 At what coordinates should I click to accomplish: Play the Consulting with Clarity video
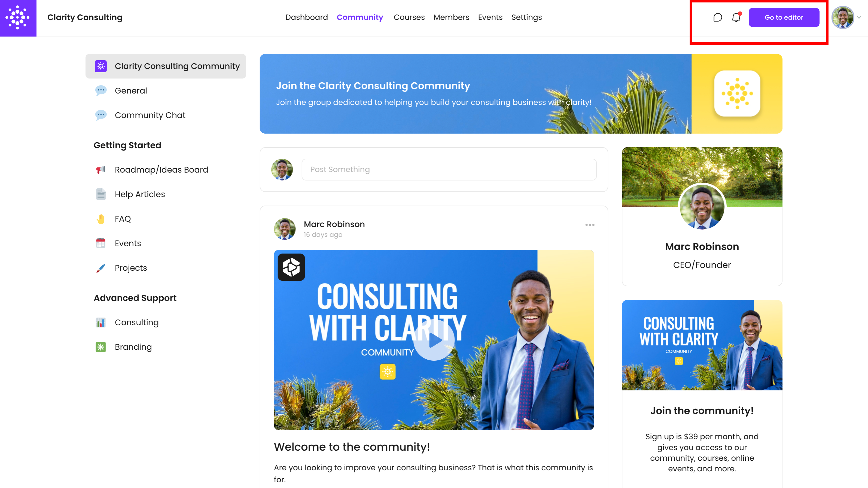(434, 340)
